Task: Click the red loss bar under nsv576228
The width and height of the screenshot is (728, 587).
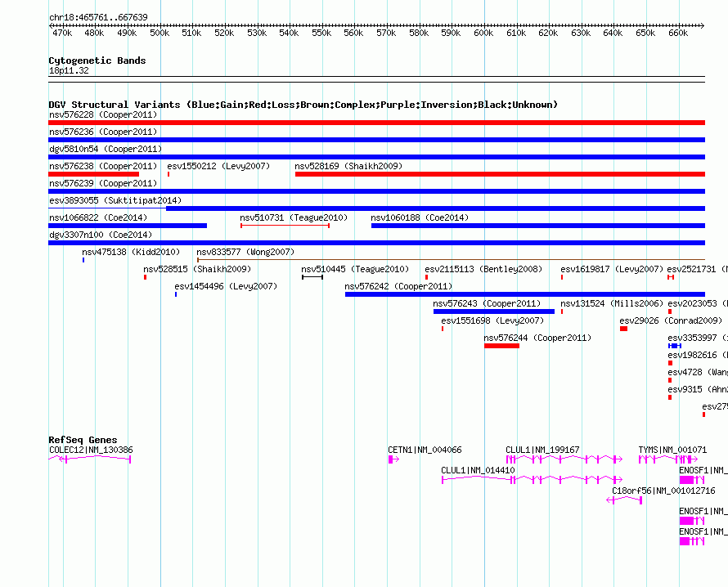Action: [376, 123]
